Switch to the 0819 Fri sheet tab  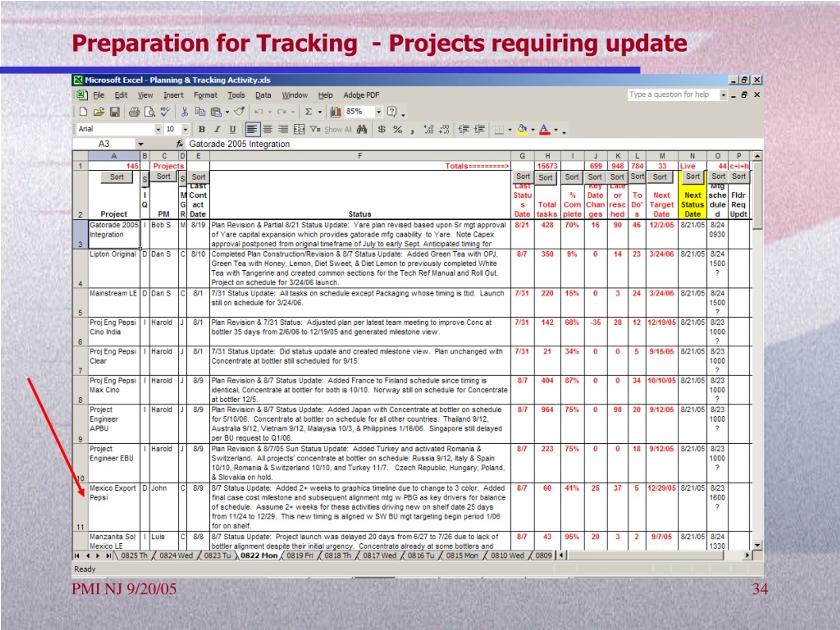click(300, 555)
